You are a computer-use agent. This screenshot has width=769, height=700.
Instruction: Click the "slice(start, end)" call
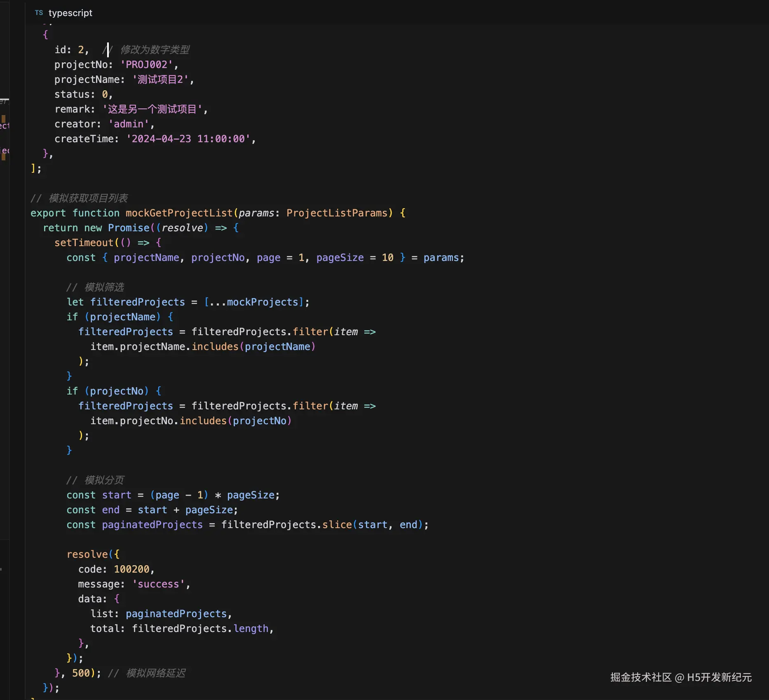pyautogui.click(x=373, y=525)
